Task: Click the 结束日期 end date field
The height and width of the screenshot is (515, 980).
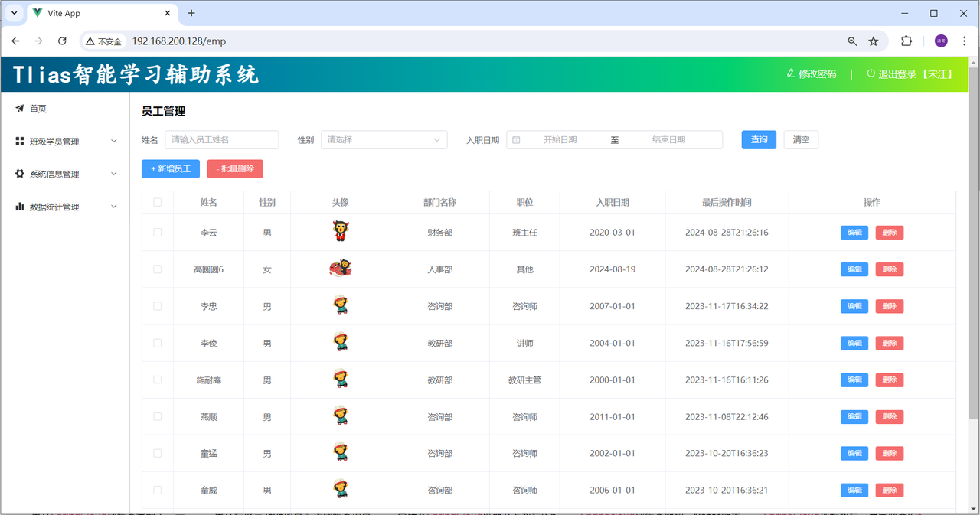Action: (x=668, y=140)
